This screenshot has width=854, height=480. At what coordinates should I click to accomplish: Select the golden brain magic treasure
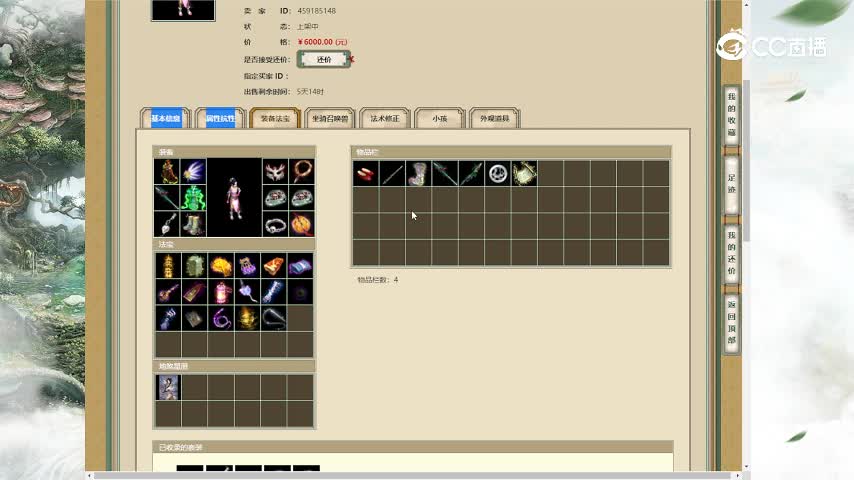(221, 266)
